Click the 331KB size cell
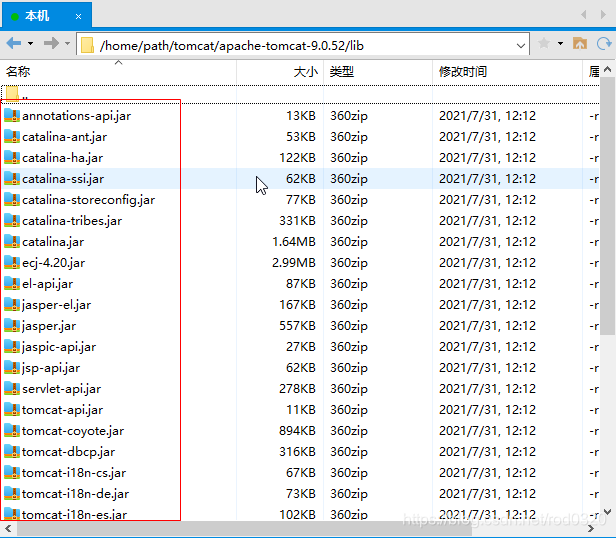 297,220
